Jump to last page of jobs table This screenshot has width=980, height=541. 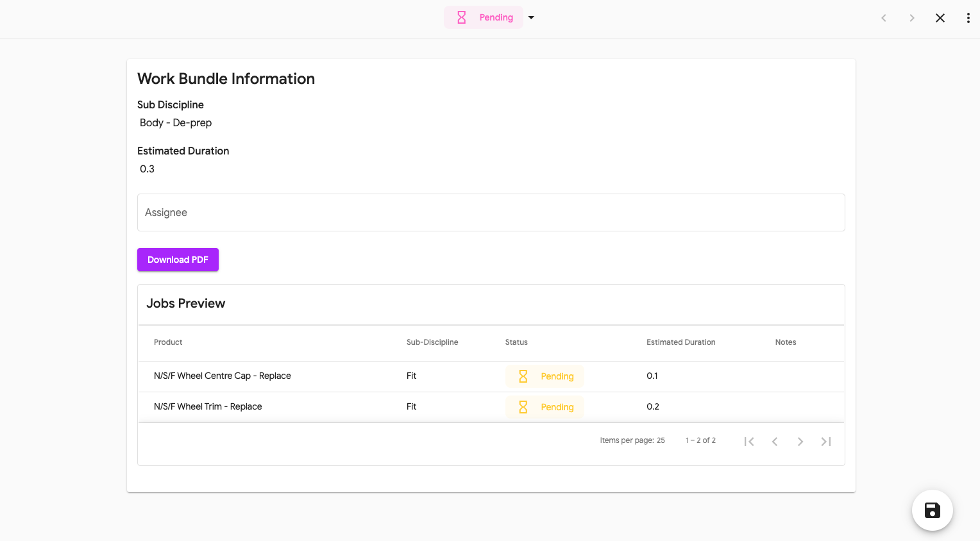point(826,441)
